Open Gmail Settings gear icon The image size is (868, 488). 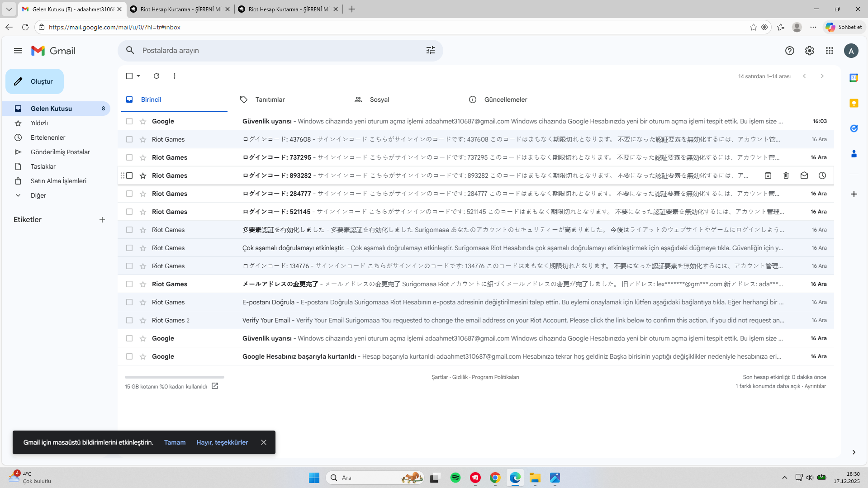click(x=810, y=51)
